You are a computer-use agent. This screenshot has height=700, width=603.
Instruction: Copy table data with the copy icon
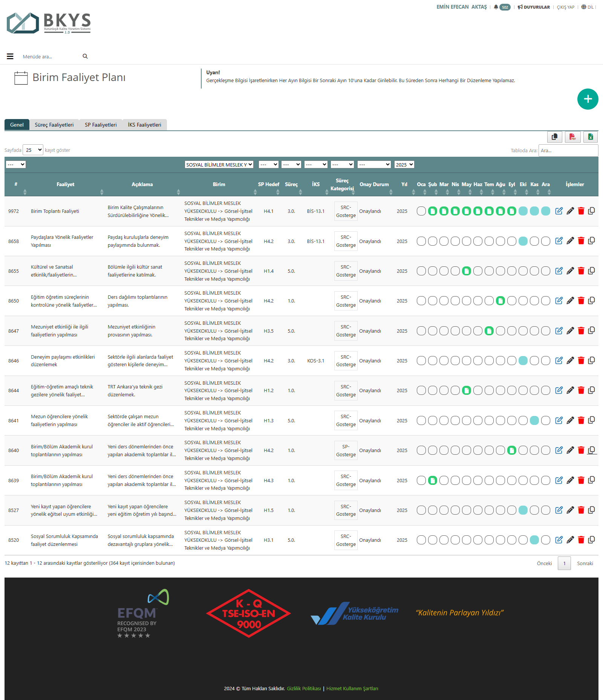[x=554, y=137]
